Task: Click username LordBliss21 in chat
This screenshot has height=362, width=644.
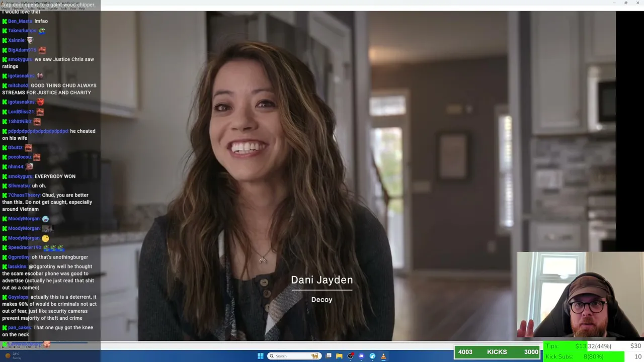Action: [x=21, y=112]
